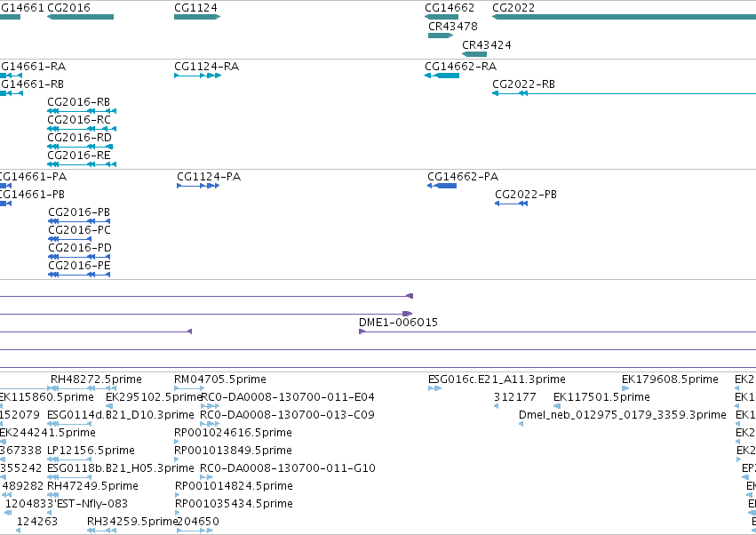Image resolution: width=756 pixels, height=535 pixels.
Task: Click transcript CG2016-RD
Action: click(79, 138)
